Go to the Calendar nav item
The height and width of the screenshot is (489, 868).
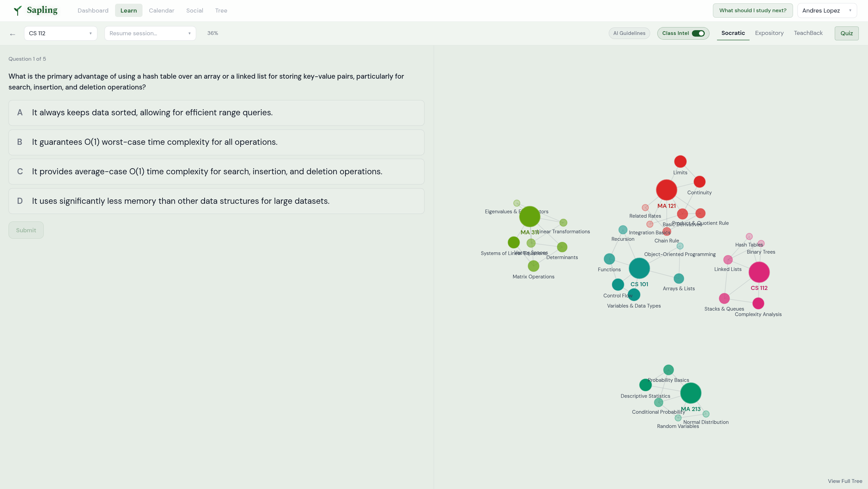click(x=162, y=11)
